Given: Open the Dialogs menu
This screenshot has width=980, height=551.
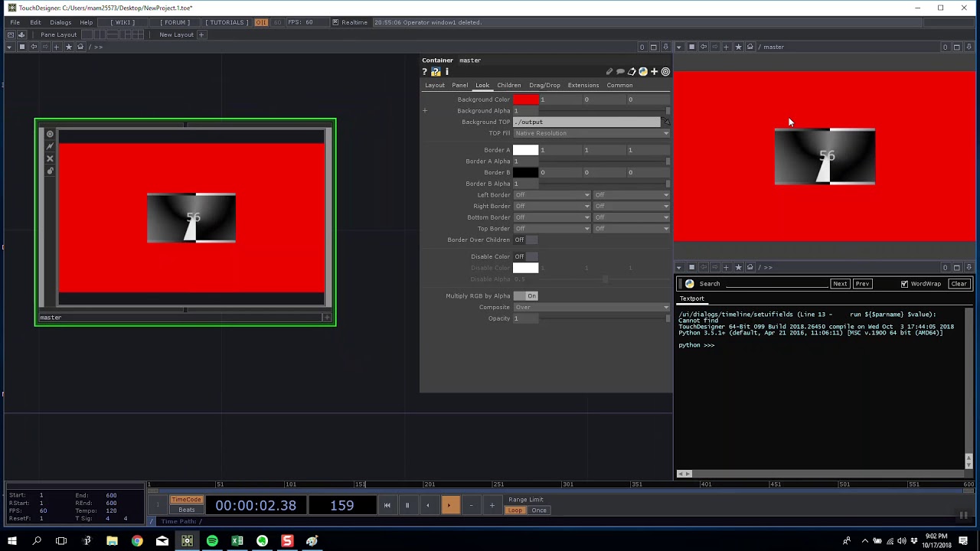Looking at the screenshot, I should pyautogui.click(x=60, y=22).
